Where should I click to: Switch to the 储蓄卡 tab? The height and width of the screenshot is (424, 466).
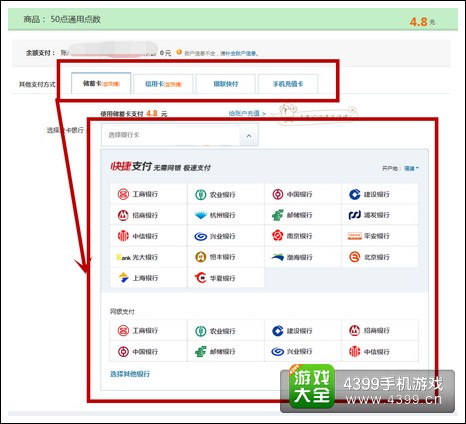tap(101, 83)
